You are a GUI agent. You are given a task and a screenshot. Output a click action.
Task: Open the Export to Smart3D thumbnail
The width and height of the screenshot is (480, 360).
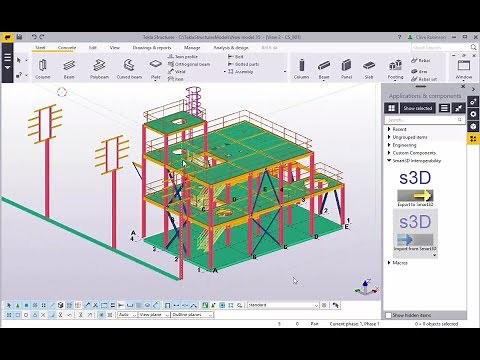tap(415, 188)
